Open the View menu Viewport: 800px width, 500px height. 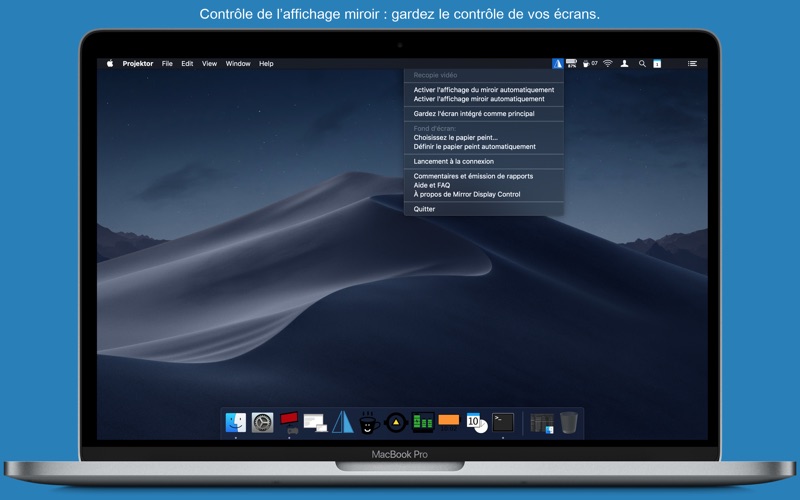(x=209, y=64)
